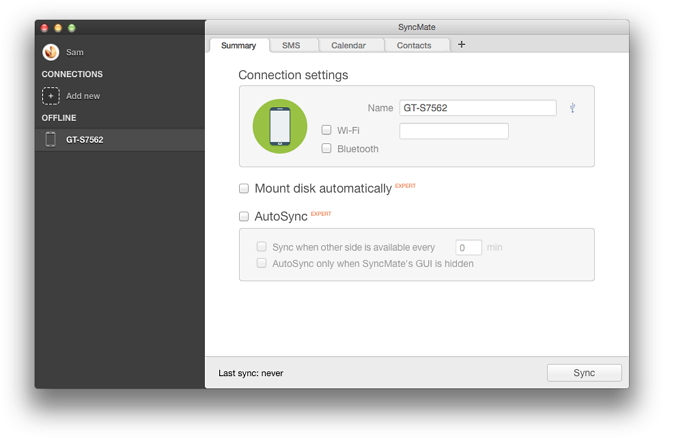
Task: Click the Add new connection label
Action: [83, 96]
